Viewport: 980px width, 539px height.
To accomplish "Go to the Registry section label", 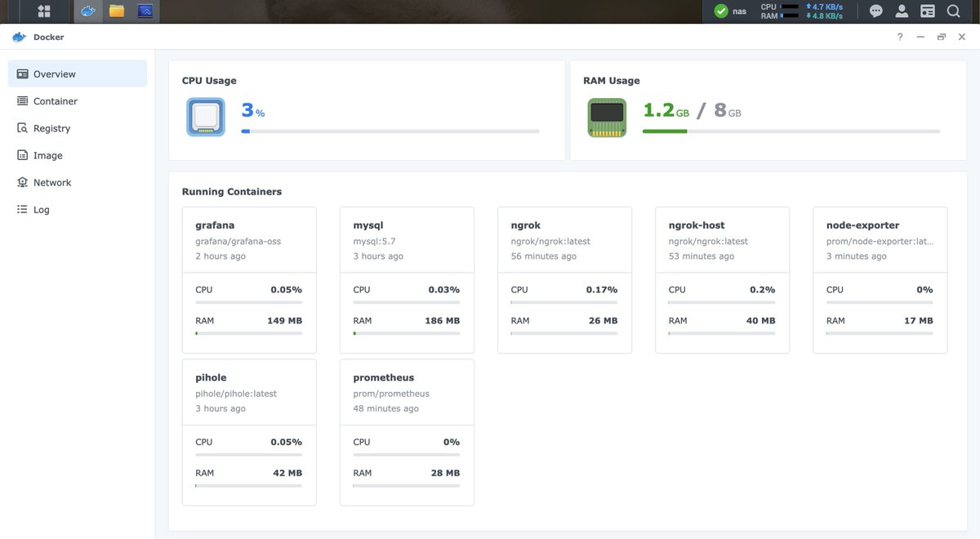I will 52,128.
